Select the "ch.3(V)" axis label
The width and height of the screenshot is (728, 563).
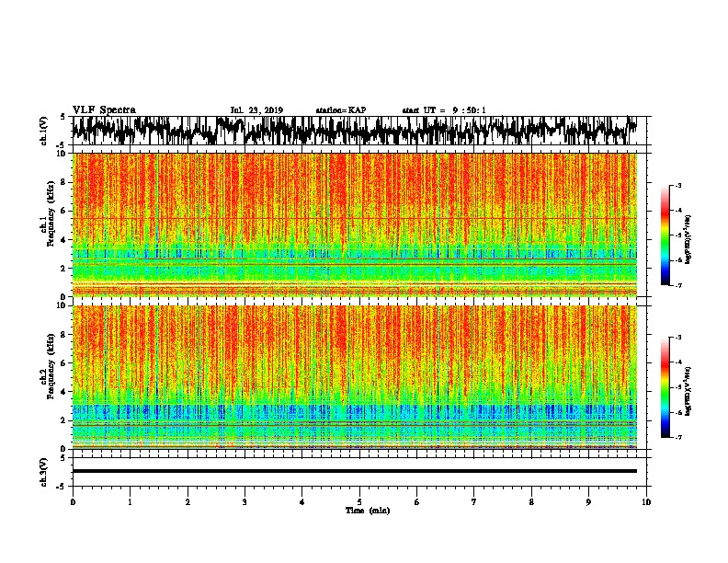click(44, 472)
